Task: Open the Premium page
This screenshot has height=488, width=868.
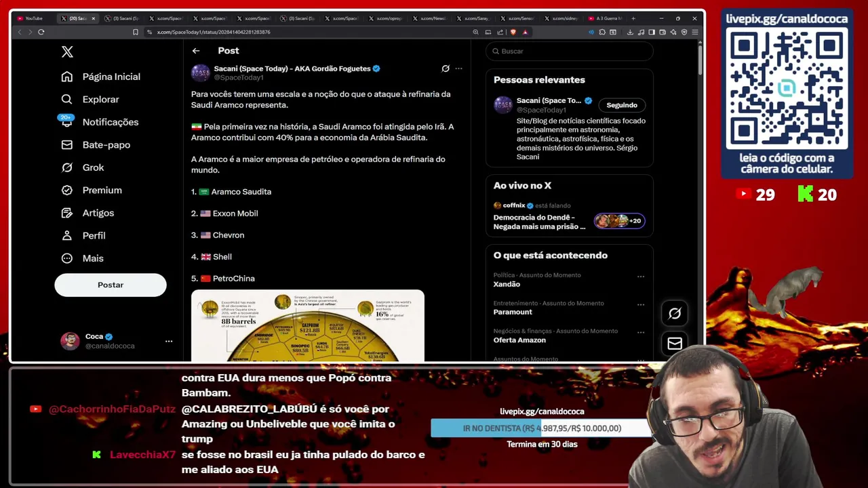Action: click(91, 190)
